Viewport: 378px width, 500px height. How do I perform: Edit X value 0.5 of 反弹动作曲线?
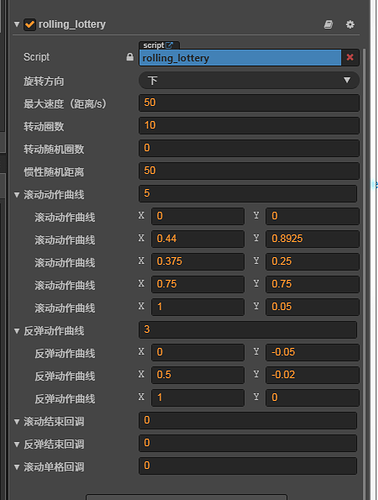pos(198,375)
